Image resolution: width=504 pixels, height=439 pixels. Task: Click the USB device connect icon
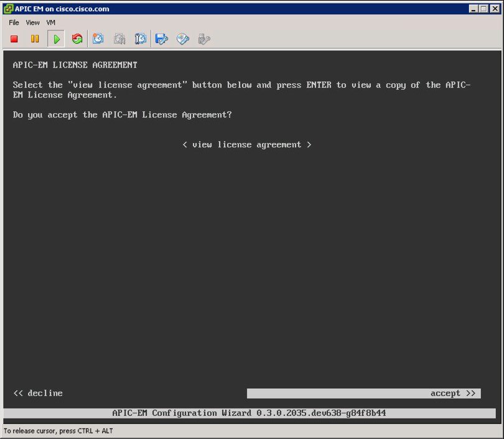click(x=204, y=39)
